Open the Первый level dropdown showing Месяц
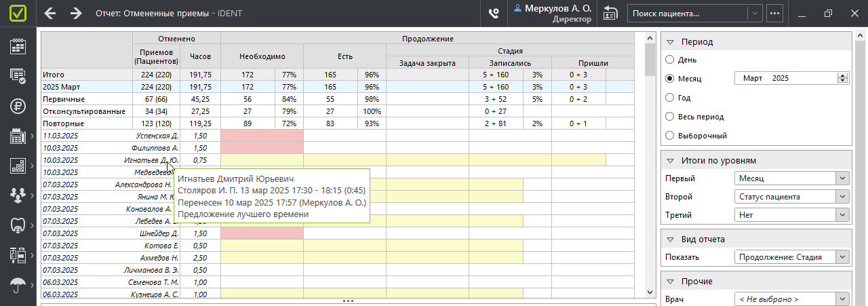 [x=791, y=178]
